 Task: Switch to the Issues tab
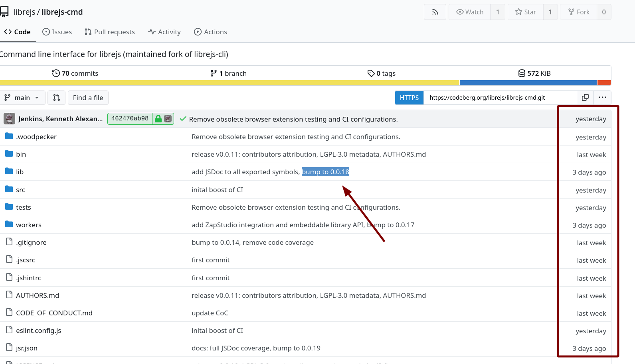pyautogui.click(x=57, y=32)
